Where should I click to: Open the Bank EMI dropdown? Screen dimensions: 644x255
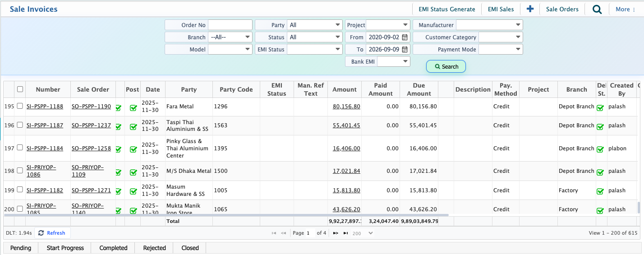394,62
